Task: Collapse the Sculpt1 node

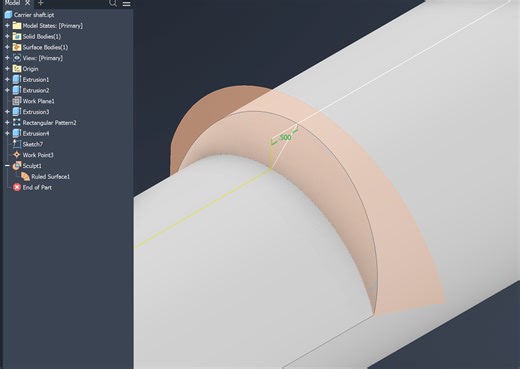Action: (7, 166)
